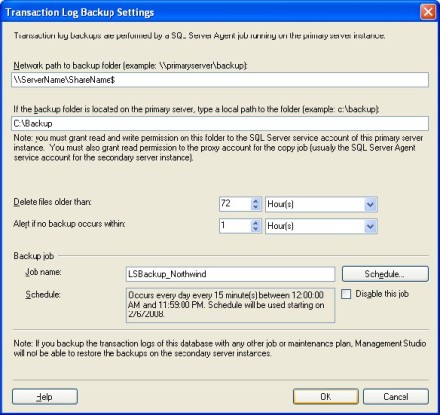Decrease the Delete files older than value
440x415 pixels.
(x=256, y=207)
